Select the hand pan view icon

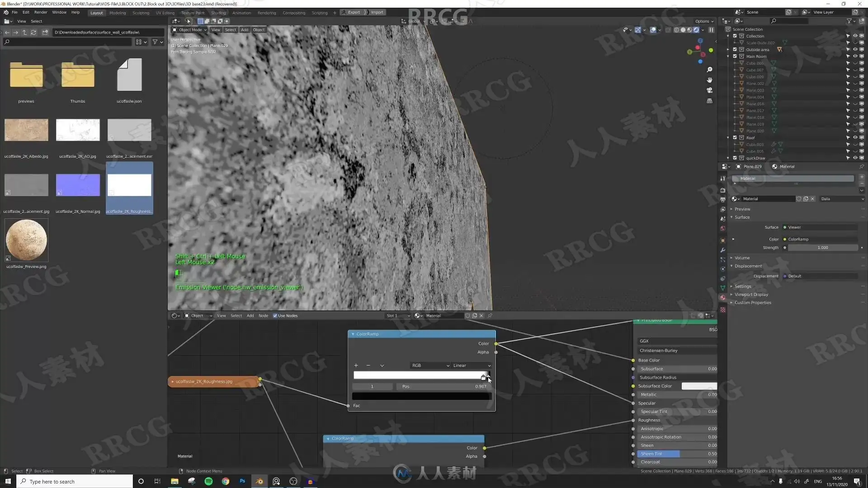[x=709, y=80]
